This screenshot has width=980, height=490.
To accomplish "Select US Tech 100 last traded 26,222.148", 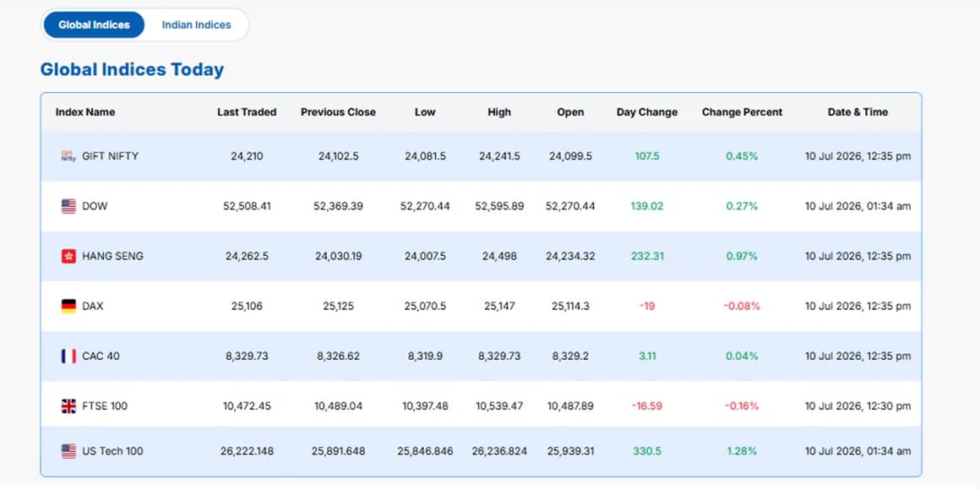I will [247, 450].
